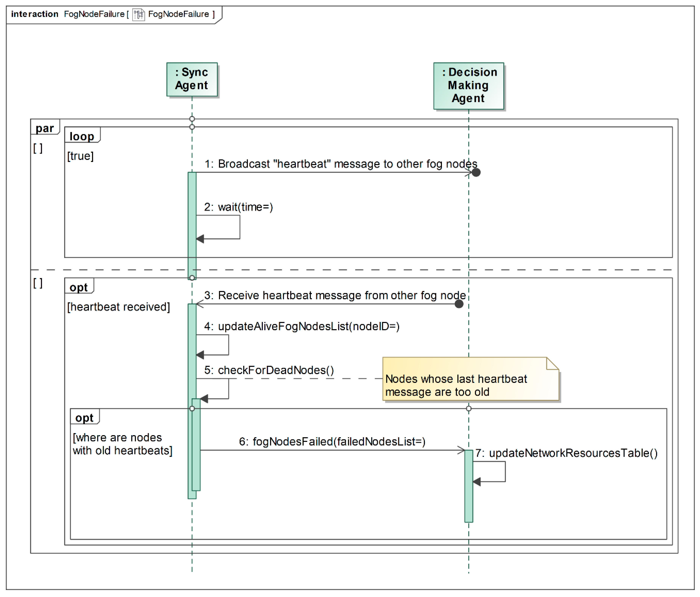Click the par fragment label
The image size is (700, 597).
45,128
